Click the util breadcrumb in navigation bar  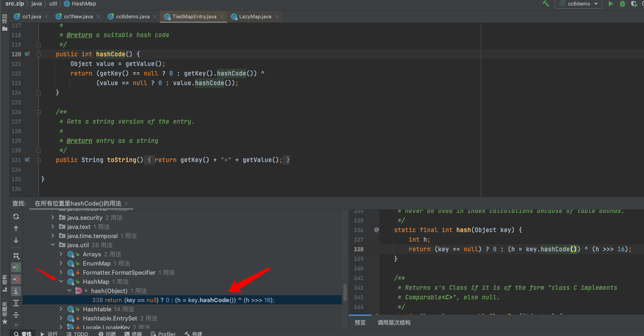tap(53, 4)
